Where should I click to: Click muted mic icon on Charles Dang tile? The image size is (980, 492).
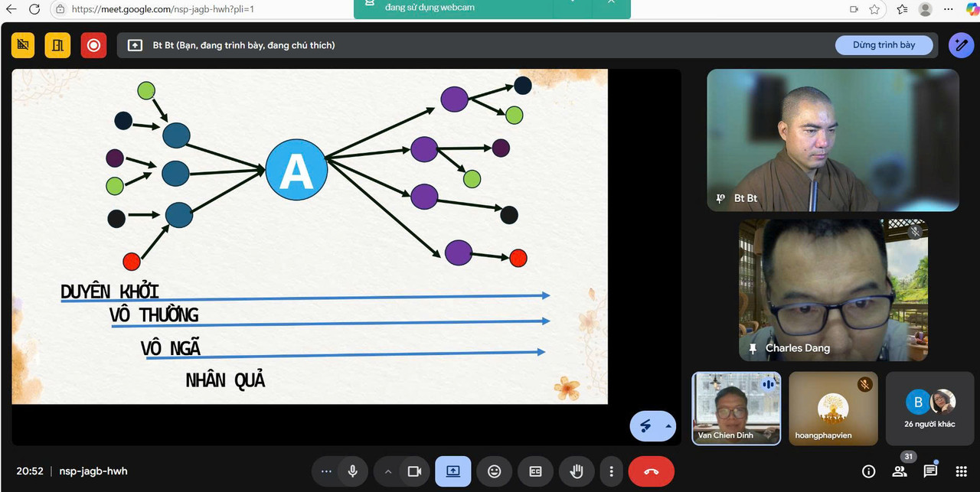[914, 231]
